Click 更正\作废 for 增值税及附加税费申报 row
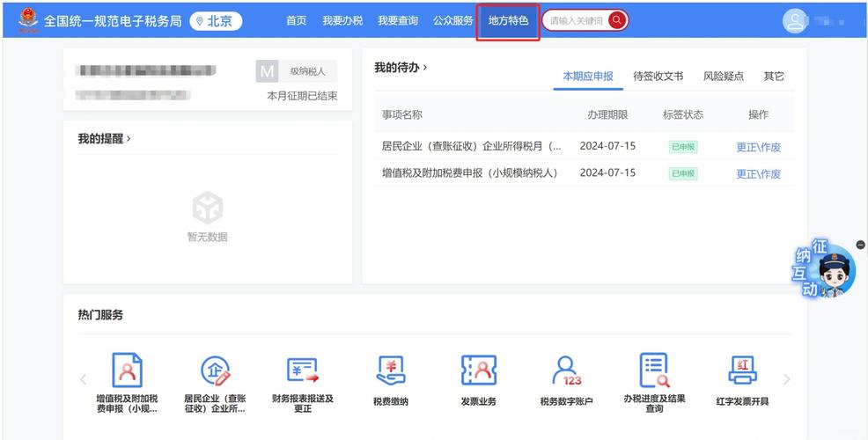This screenshot has height=440, width=868. (758, 173)
